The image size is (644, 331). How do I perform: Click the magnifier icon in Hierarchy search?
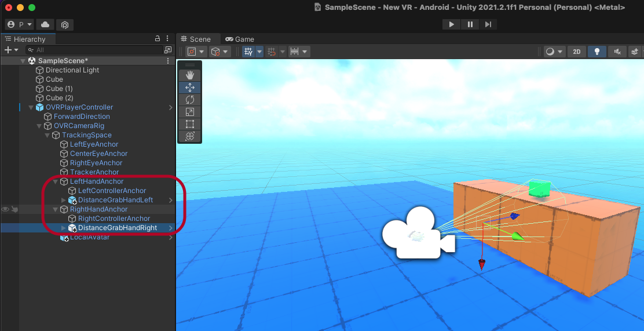(31, 50)
